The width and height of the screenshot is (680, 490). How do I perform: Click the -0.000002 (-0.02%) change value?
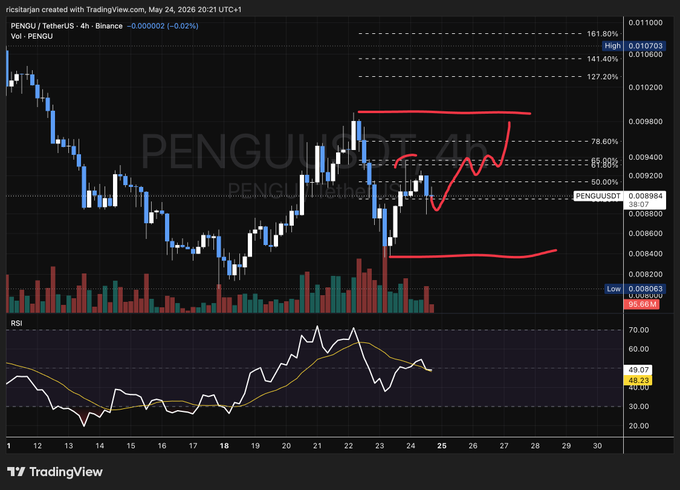163,26
